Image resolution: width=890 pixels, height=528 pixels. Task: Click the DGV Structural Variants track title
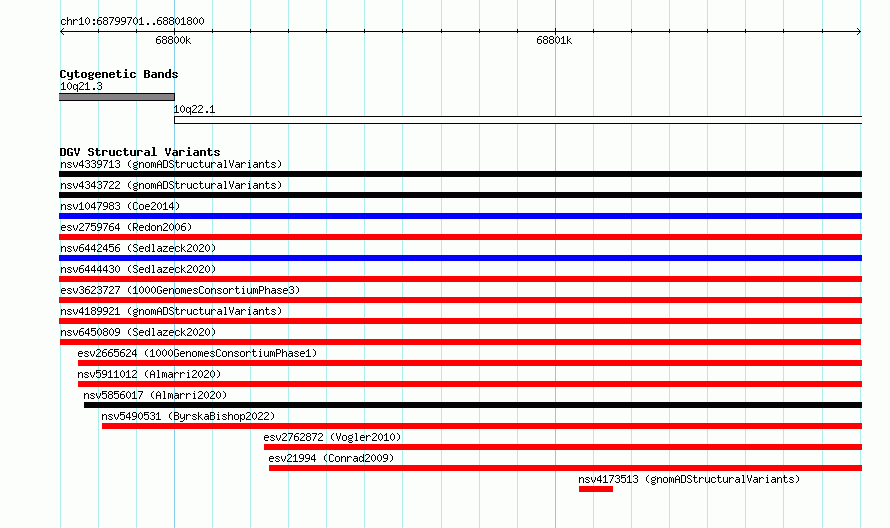[140, 152]
